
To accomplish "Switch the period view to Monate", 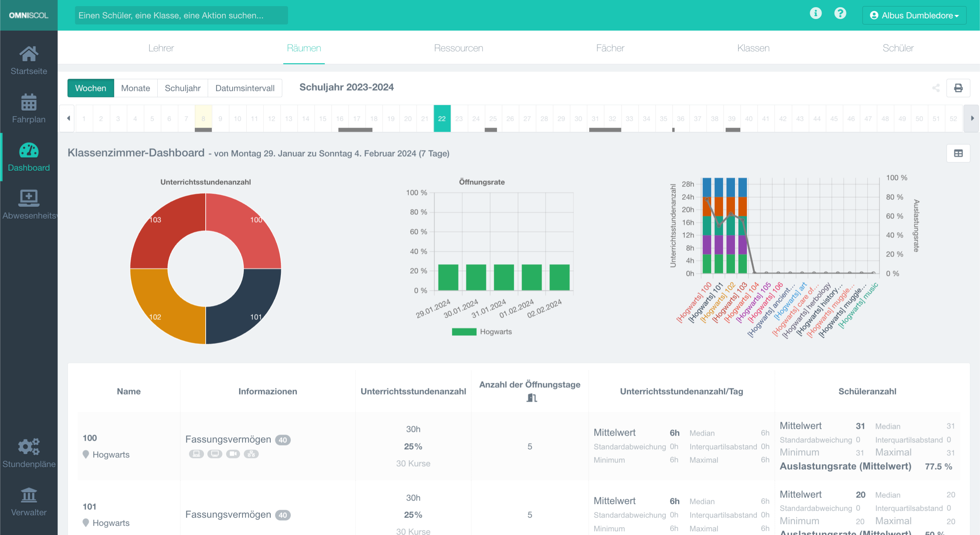I will pos(136,88).
